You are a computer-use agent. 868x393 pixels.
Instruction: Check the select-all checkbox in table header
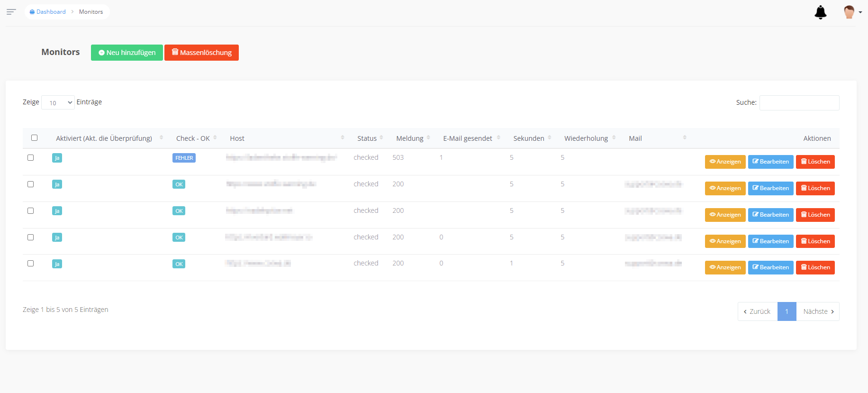tap(34, 138)
